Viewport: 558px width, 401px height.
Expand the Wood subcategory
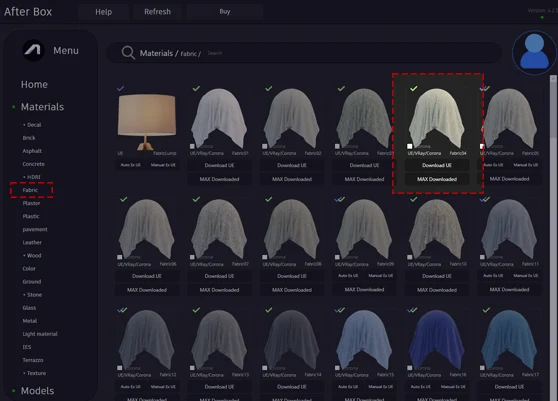[32, 255]
